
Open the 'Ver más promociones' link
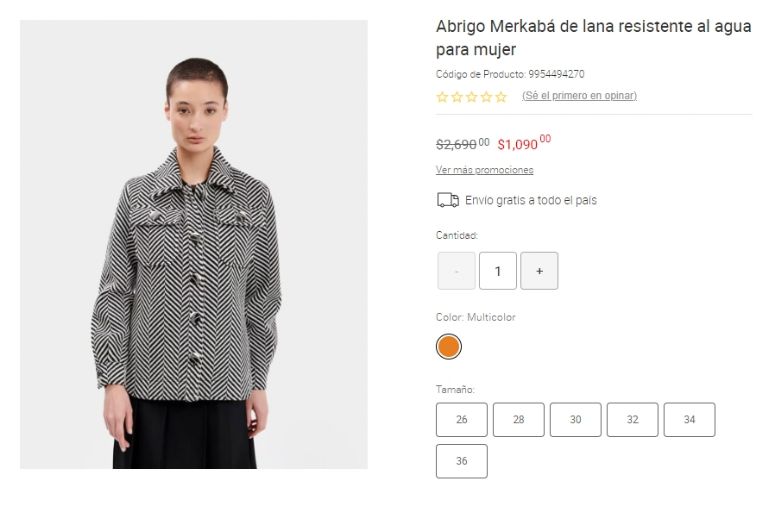click(484, 170)
